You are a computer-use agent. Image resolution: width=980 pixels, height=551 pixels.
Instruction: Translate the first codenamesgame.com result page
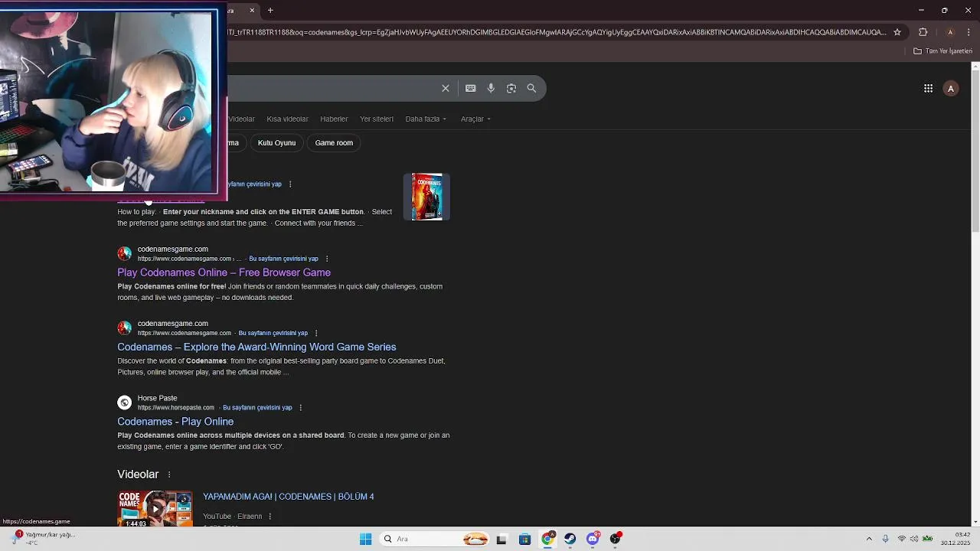(x=283, y=259)
